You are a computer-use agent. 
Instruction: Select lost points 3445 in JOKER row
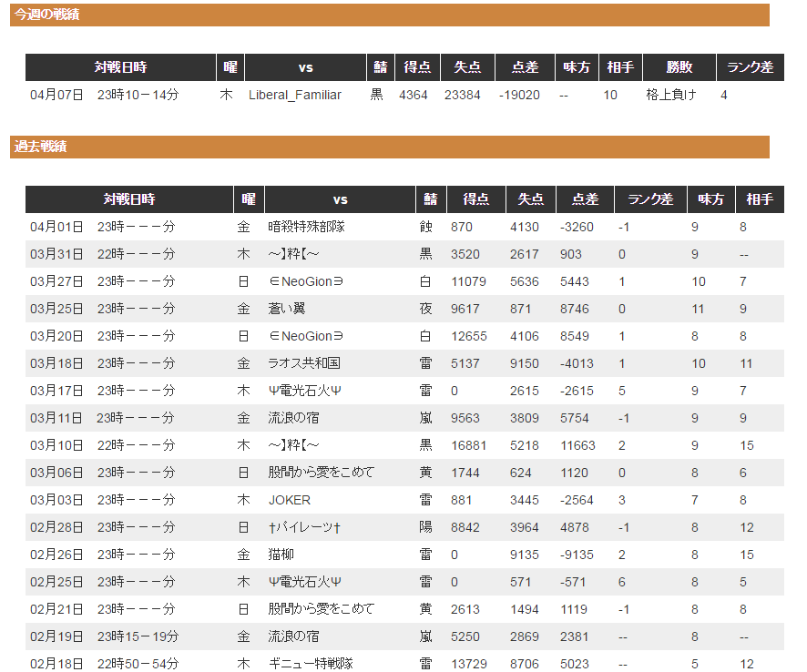click(x=525, y=500)
